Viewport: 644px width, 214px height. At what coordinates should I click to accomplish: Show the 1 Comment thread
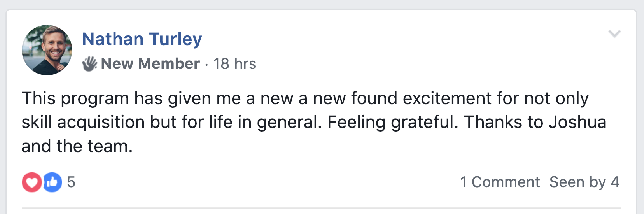pyautogui.click(x=500, y=182)
